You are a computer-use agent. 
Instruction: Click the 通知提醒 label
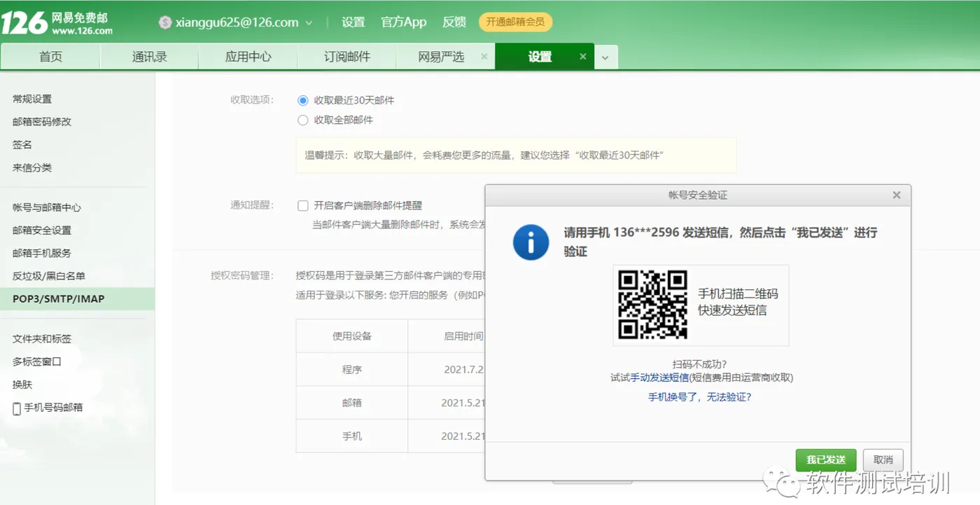click(251, 205)
